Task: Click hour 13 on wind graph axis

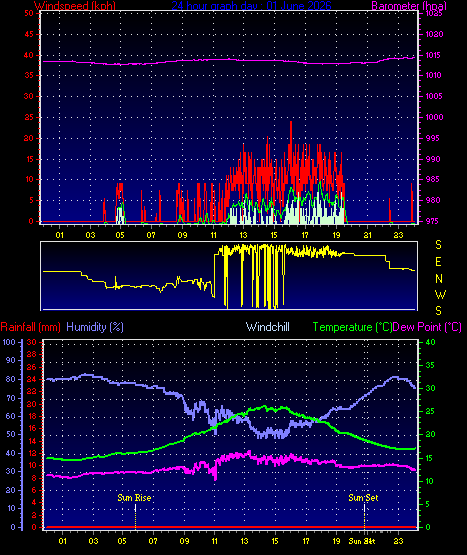Action: 243,235
